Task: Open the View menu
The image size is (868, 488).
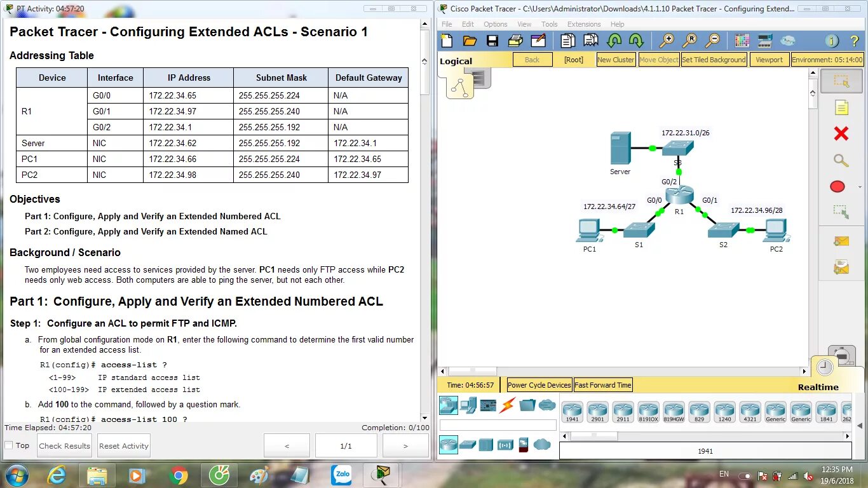Action: coord(524,24)
